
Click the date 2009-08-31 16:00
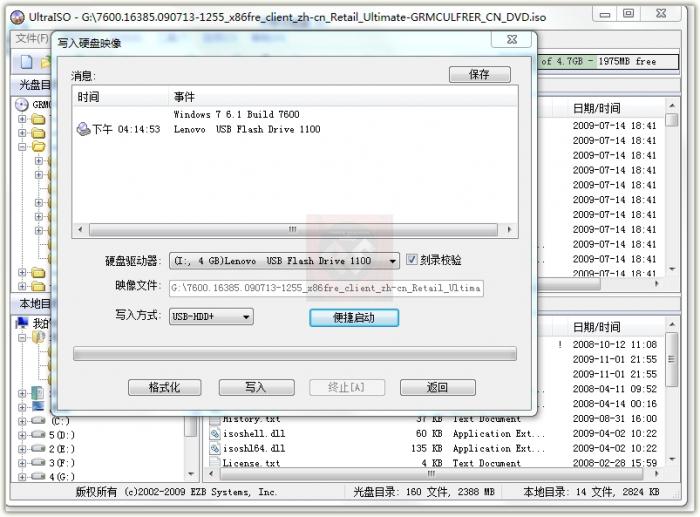[615, 418]
